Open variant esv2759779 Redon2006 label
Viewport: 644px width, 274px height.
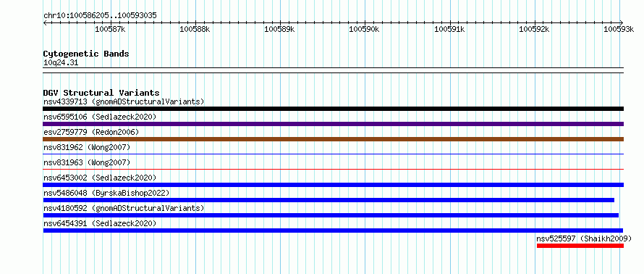[x=91, y=132]
